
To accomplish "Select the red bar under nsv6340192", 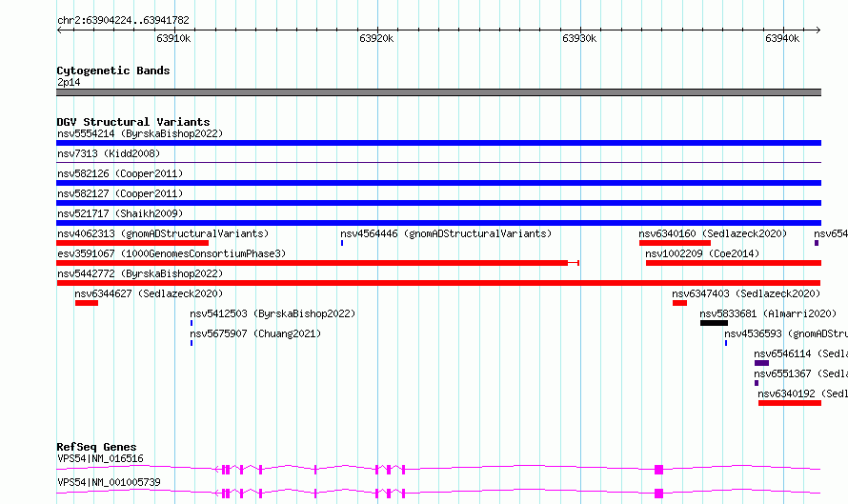I will pyautogui.click(x=790, y=403).
